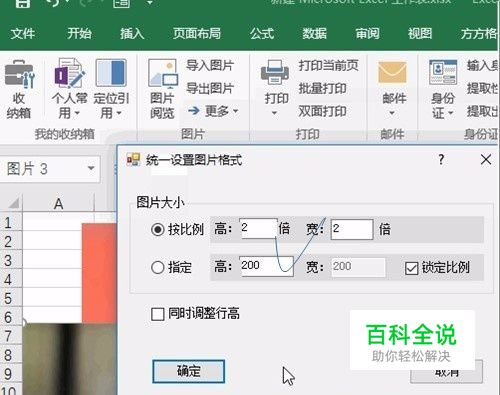This screenshot has height=395, width=500.
Task: Select column A header
Action: (x=58, y=203)
